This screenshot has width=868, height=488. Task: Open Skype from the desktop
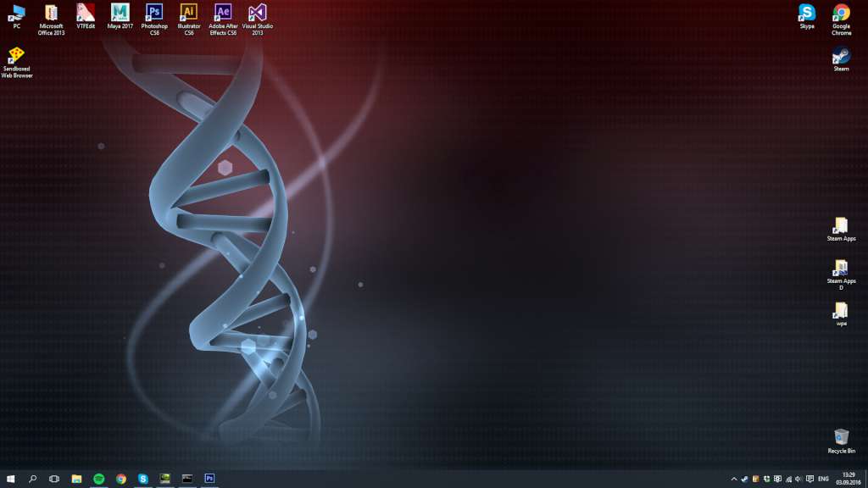(x=805, y=14)
